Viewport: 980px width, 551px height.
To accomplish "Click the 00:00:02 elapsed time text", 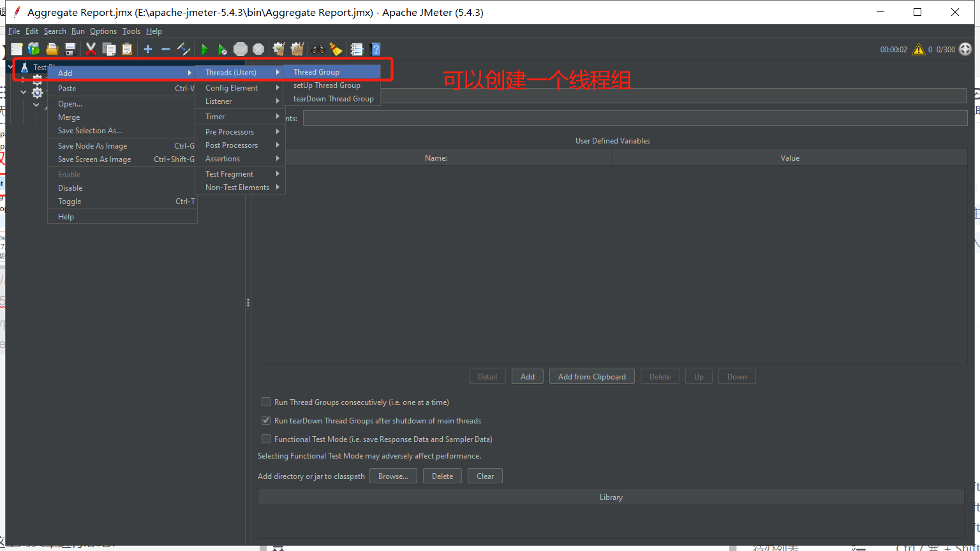I will 893,49.
